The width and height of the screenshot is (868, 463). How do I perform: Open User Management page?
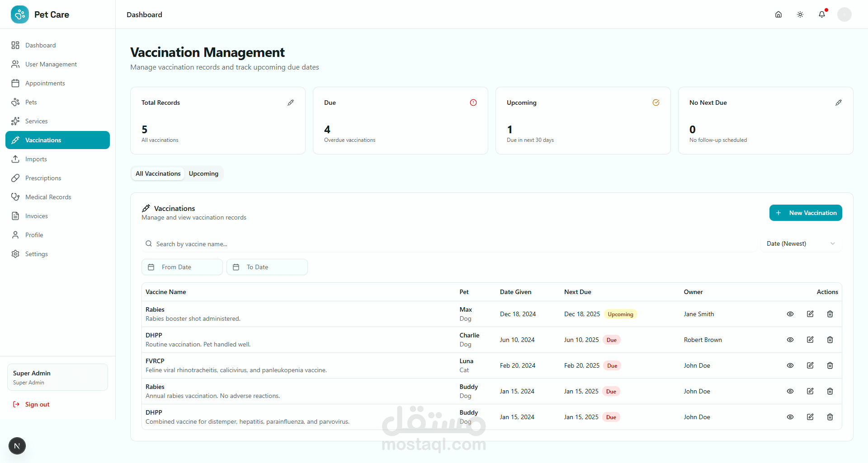pos(57,64)
